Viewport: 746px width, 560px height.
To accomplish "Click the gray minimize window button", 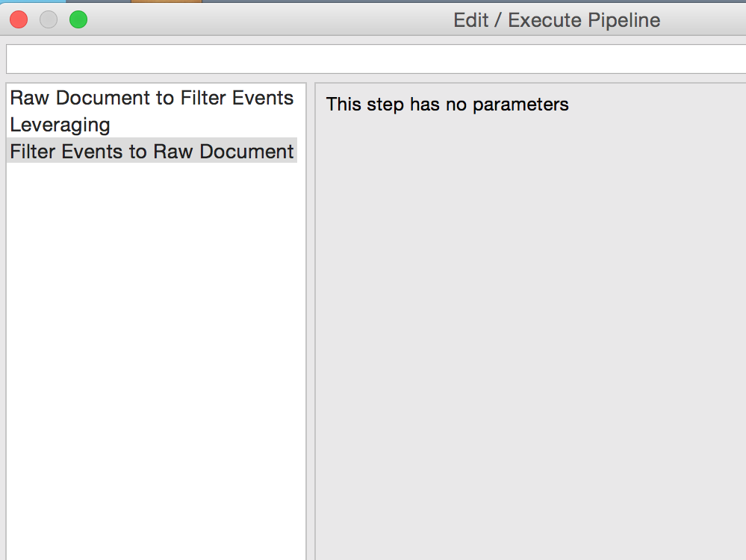I will (x=49, y=20).
